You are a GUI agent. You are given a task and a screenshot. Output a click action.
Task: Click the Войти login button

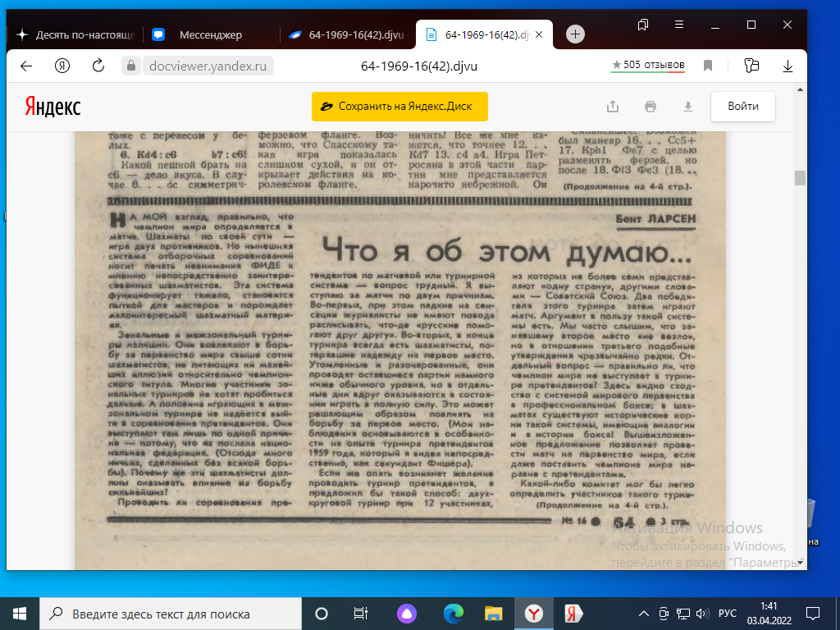[x=742, y=106]
